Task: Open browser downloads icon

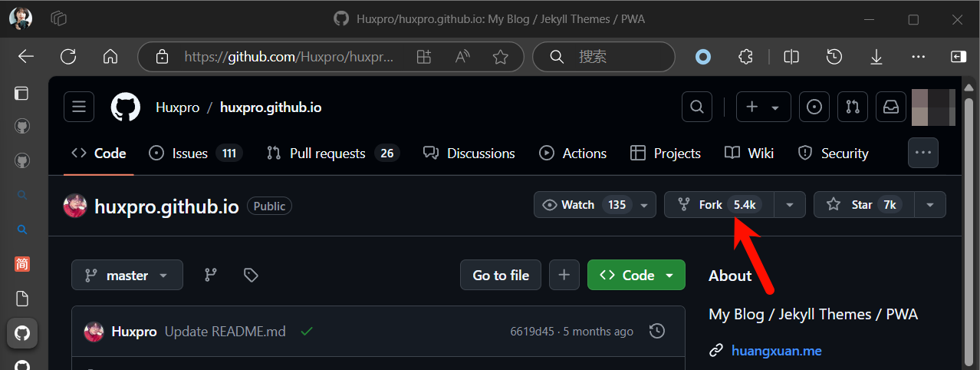Action: pyautogui.click(x=876, y=57)
